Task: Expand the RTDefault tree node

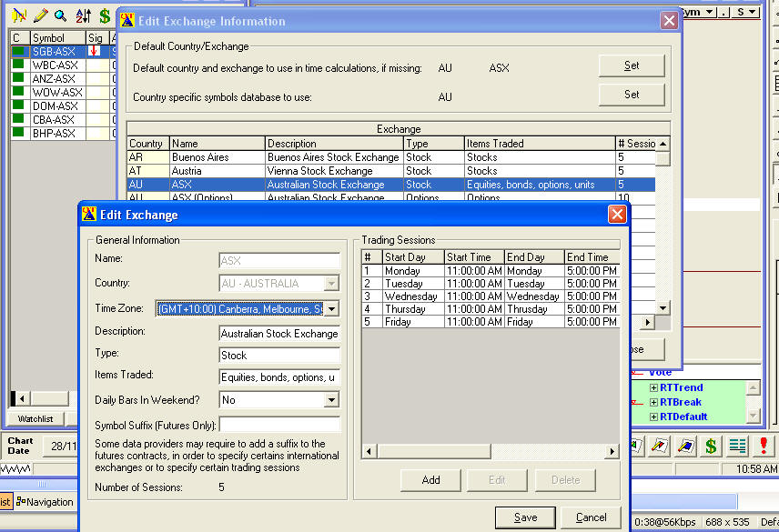Action: pyautogui.click(x=653, y=417)
